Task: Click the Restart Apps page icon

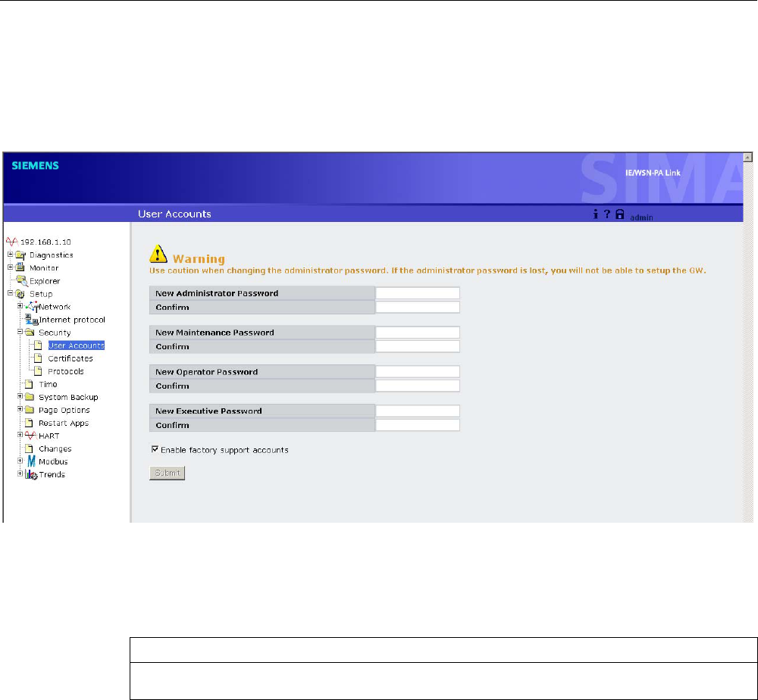Action: 29,423
